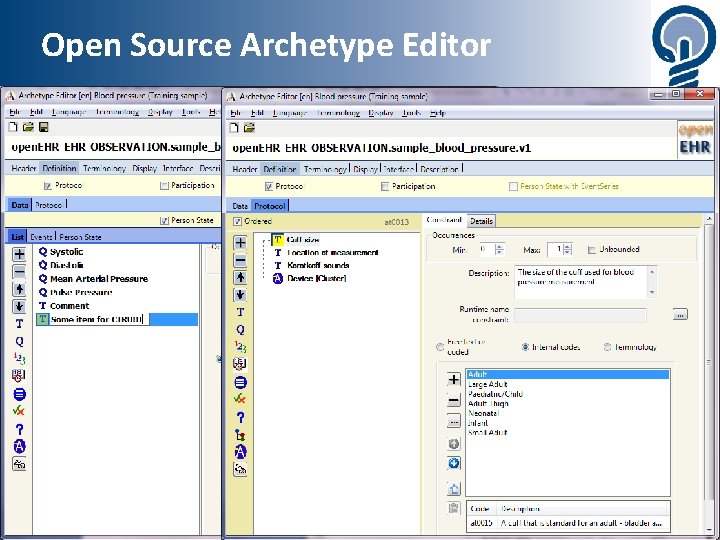
Task: Select Device [Cluster] tree item
Action: [316, 278]
